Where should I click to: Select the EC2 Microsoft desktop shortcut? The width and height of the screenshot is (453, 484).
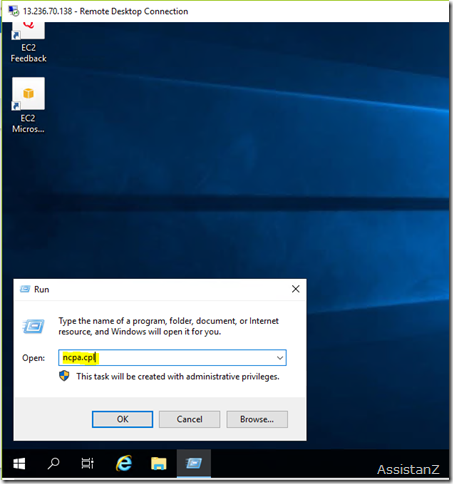click(x=28, y=105)
